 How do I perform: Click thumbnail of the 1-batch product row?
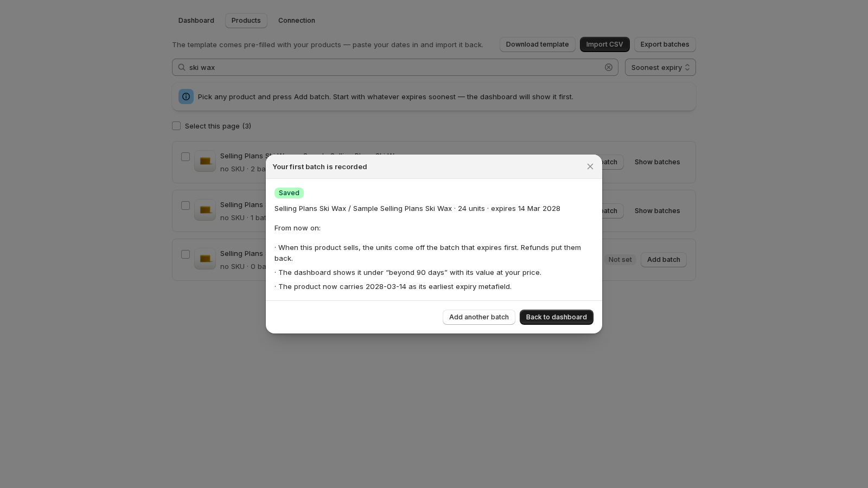[x=205, y=210]
